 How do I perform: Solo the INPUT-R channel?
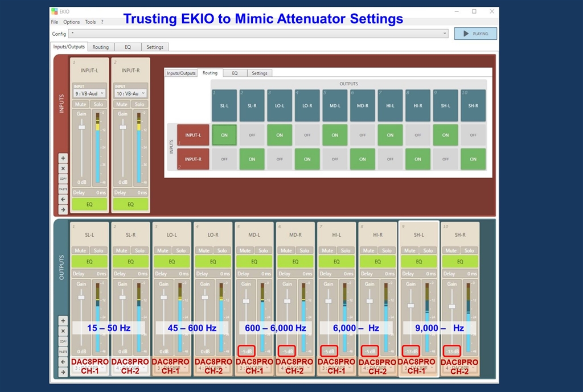139,105
